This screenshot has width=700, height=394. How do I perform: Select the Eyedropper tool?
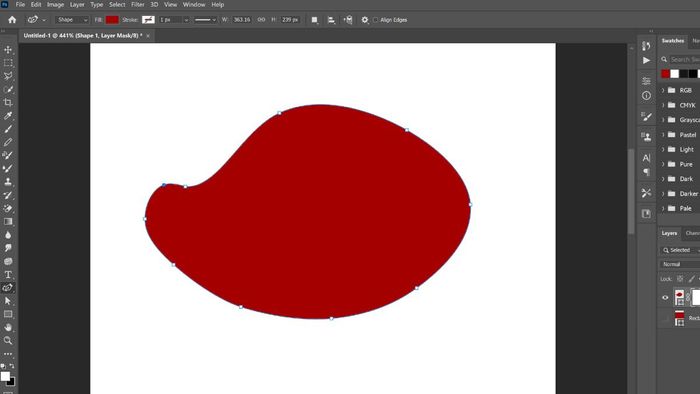point(8,116)
